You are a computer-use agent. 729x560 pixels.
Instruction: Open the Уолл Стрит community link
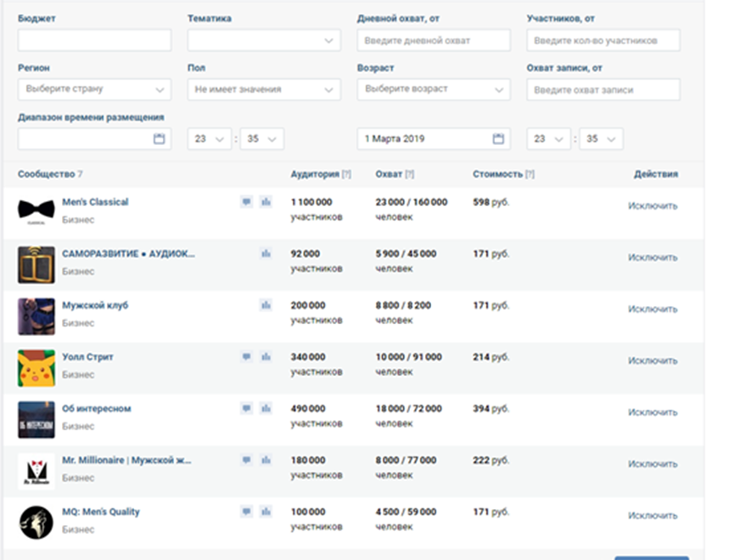(87, 357)
